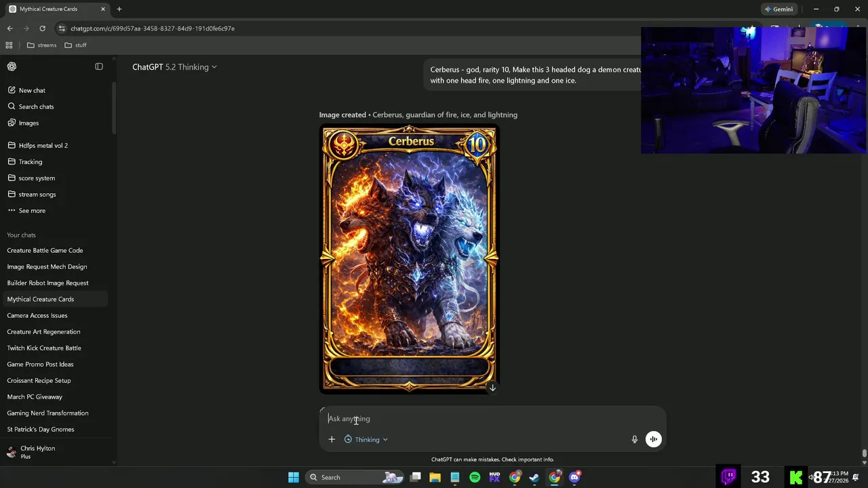Image resolution: width=868 pixels, height=488 pixels.
Task: Reload the page
Action: pos(42,28)
